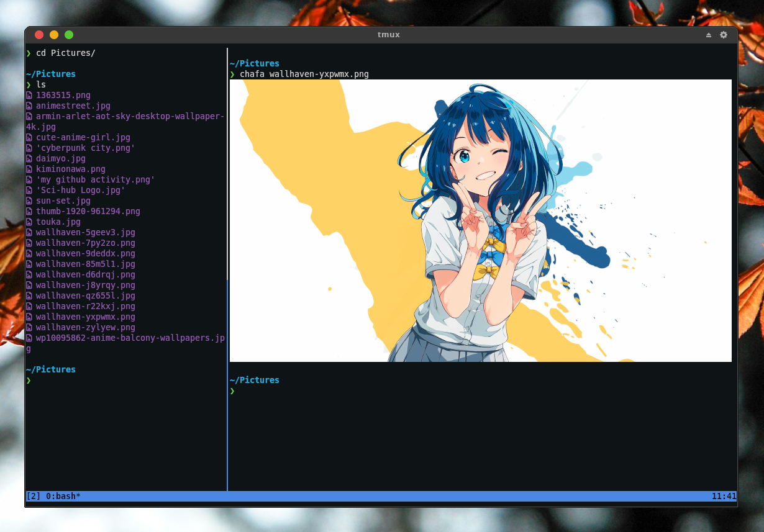The width and height of the screenshot is (764, 532).
Task: Click the green zoom button
Action: click(68, 35)
